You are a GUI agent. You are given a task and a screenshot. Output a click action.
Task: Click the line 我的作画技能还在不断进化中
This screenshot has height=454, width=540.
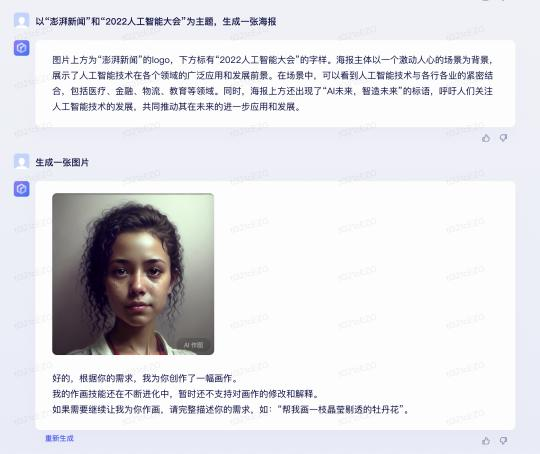point(186,394)
